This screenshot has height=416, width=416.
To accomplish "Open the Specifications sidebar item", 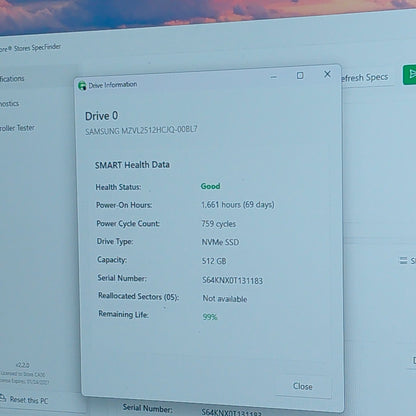I will pyautogui.click(x=12, y=79).
